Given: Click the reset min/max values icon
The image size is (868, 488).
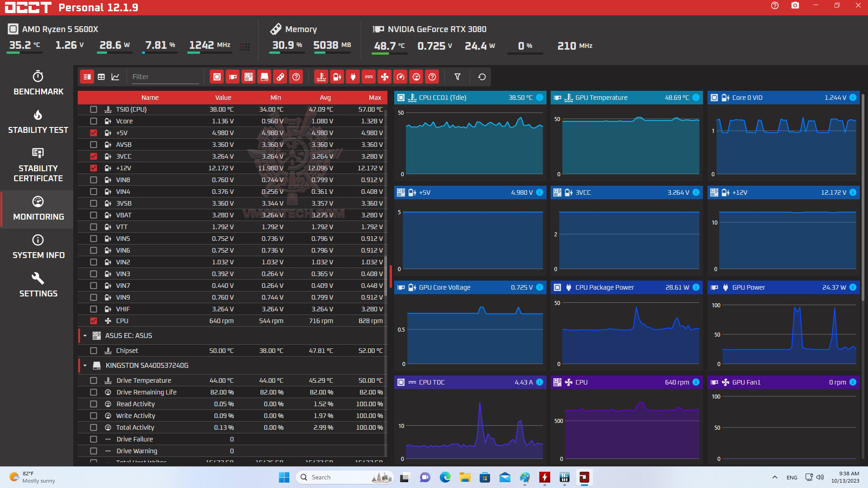Looking at the screenshot, I should click(482, 77).
